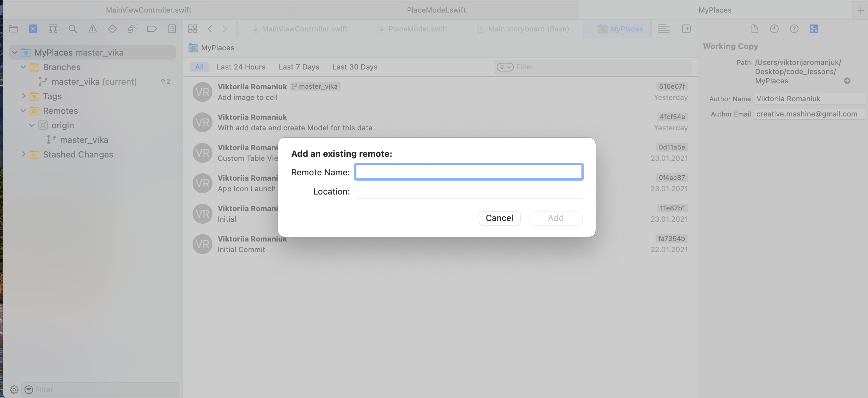Collapse the origin remote
Screen dimensions: 868x398
point(32,125)
